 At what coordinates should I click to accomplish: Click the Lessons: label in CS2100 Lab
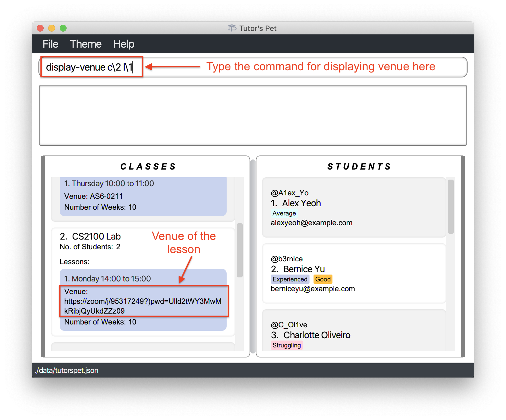[75, 262]
